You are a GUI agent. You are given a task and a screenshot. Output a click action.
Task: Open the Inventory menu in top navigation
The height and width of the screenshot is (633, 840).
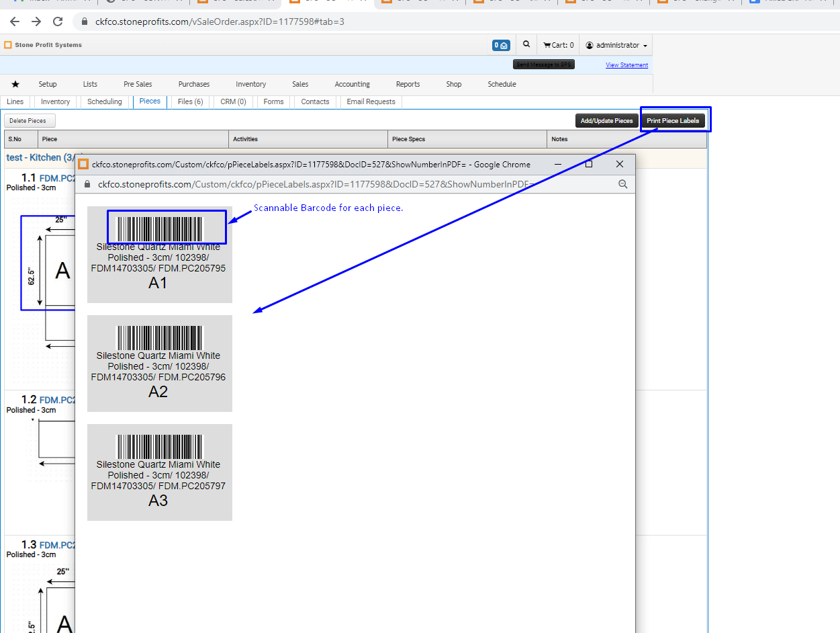pos(251,84)
